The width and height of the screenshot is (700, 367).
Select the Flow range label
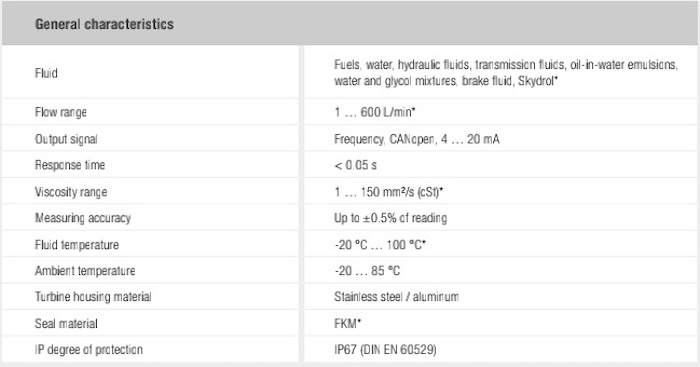pyautogui.click(x=61, y=112)
